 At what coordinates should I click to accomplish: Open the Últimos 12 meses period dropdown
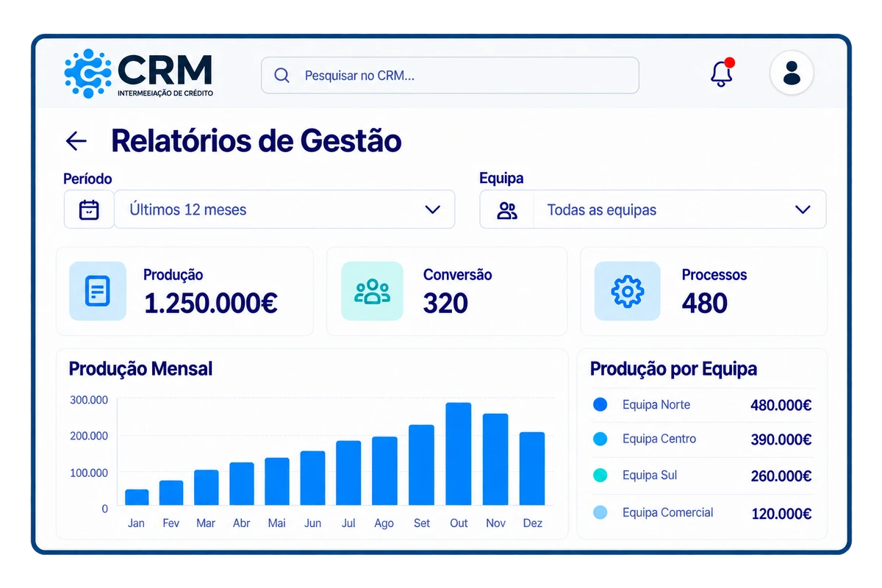click(284, 209)
